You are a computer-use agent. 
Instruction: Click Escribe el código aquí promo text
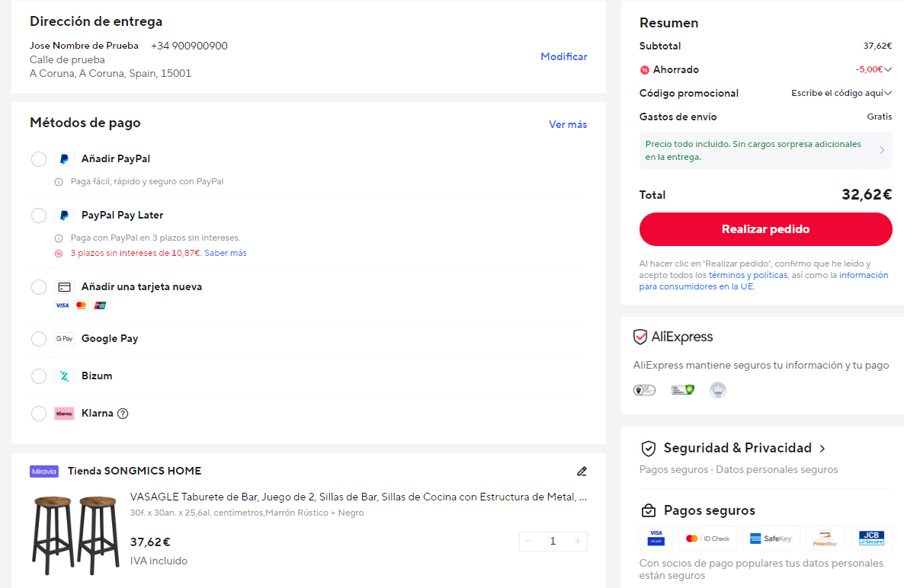[x=837, y=93]
